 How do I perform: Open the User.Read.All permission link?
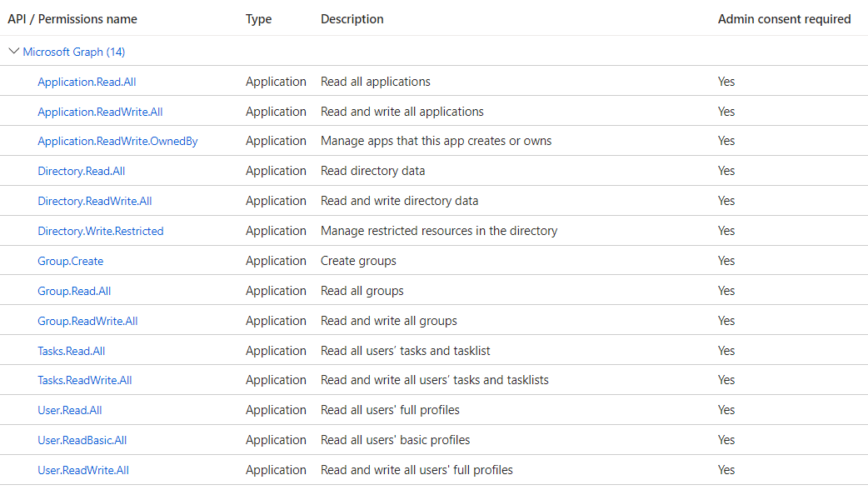point(70,410)
